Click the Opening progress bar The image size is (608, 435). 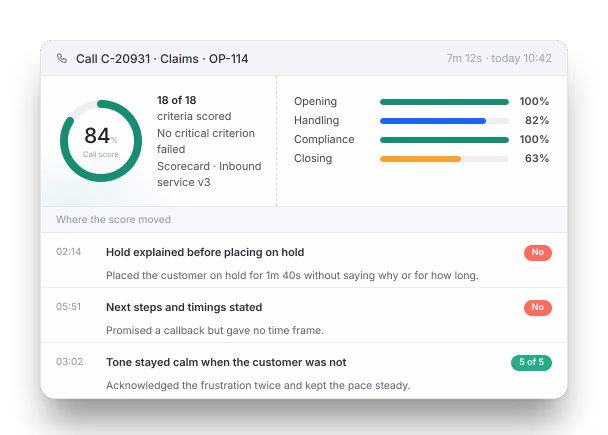click(444, 102)
